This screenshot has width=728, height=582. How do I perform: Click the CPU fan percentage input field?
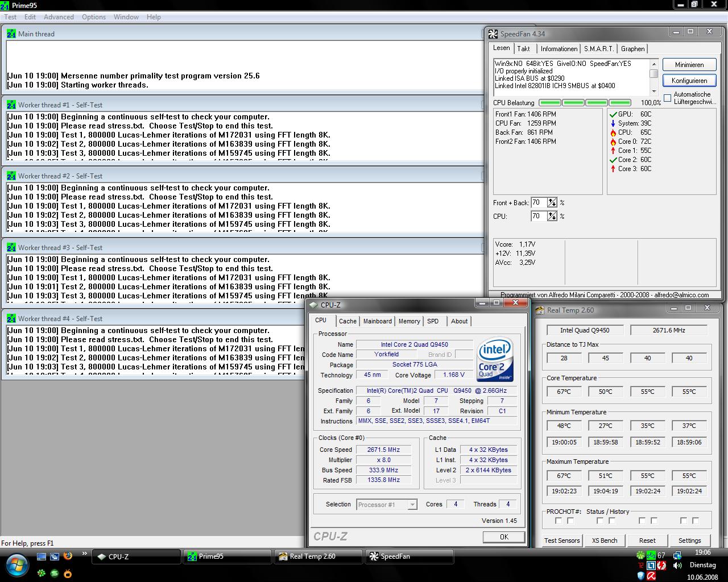(539, 216)
